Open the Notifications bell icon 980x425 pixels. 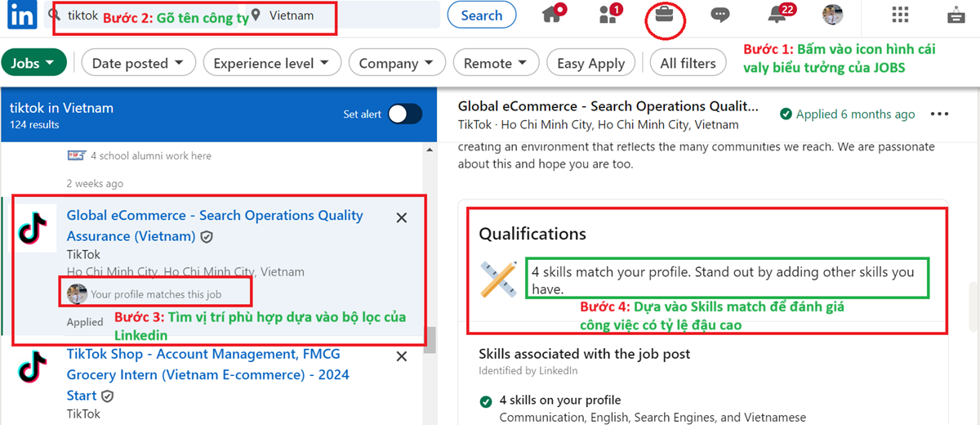[778, 14]
